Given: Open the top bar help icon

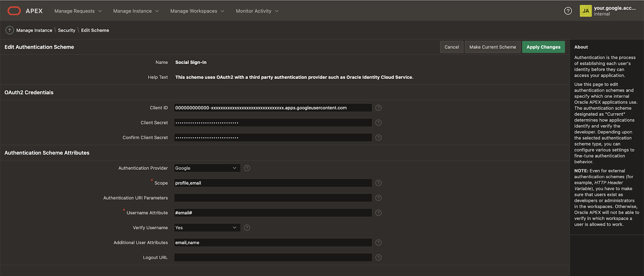Looking at the screenshot, I should click(x=568, y=11).
